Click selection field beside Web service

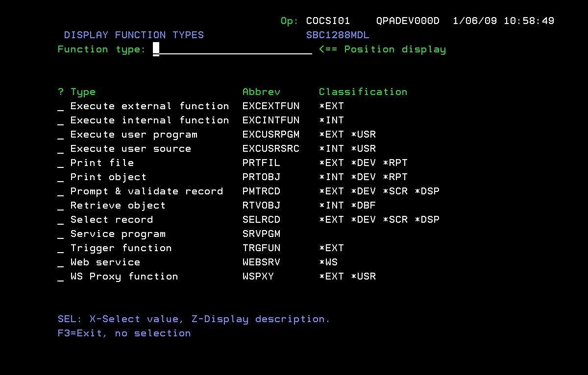click(x=61, y=263)
